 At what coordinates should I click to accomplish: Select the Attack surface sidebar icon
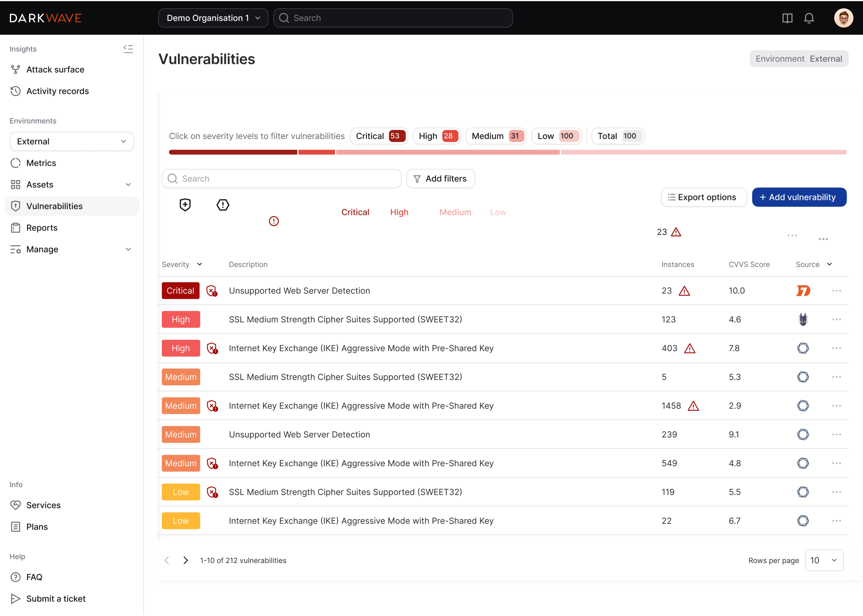pyautogui.click(x=15, y=69)
